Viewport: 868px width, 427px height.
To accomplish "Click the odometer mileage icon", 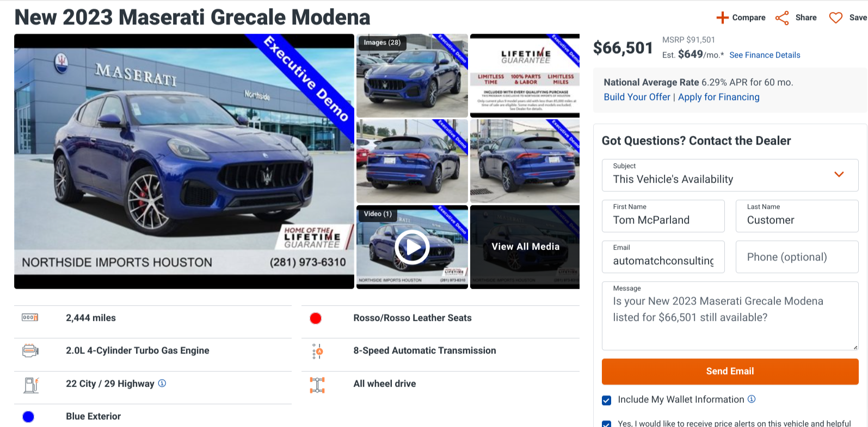I will click(30, 318).
